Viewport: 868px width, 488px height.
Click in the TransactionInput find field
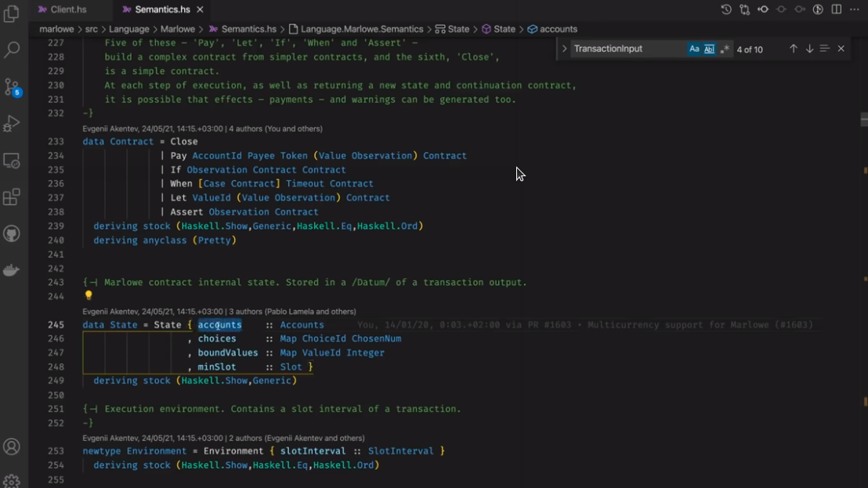[x=627, y=49]
